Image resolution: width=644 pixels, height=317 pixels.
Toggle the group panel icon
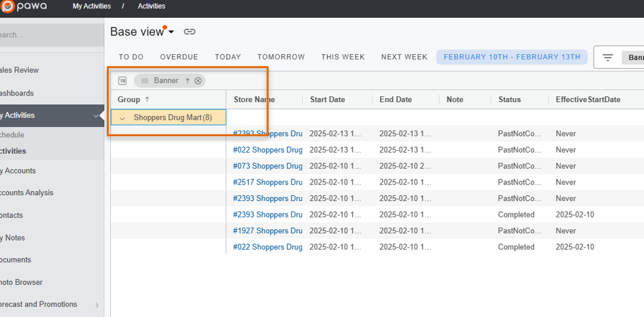123,81
